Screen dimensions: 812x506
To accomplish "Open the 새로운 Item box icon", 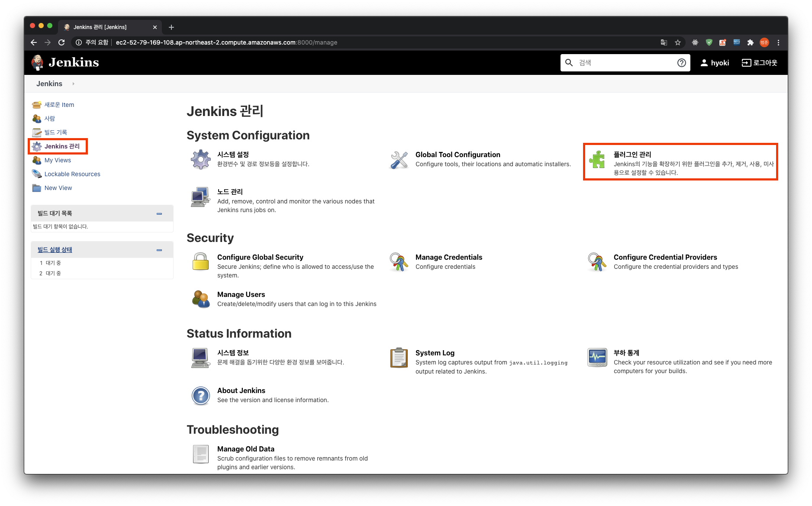I will click(37, 105).
